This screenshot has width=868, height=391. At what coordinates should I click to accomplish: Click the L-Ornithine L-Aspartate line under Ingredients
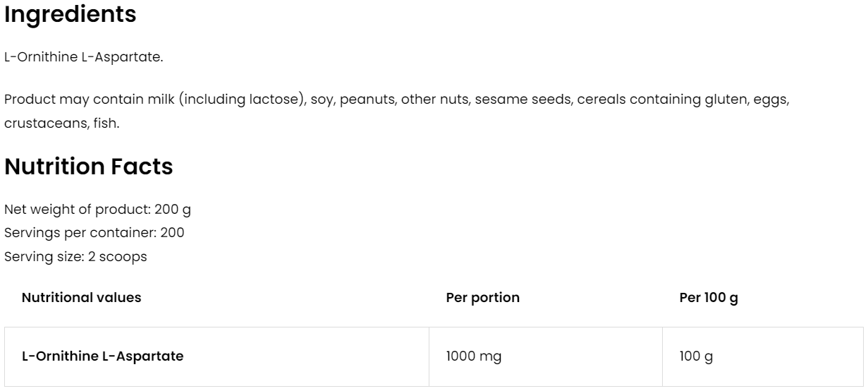84,56
